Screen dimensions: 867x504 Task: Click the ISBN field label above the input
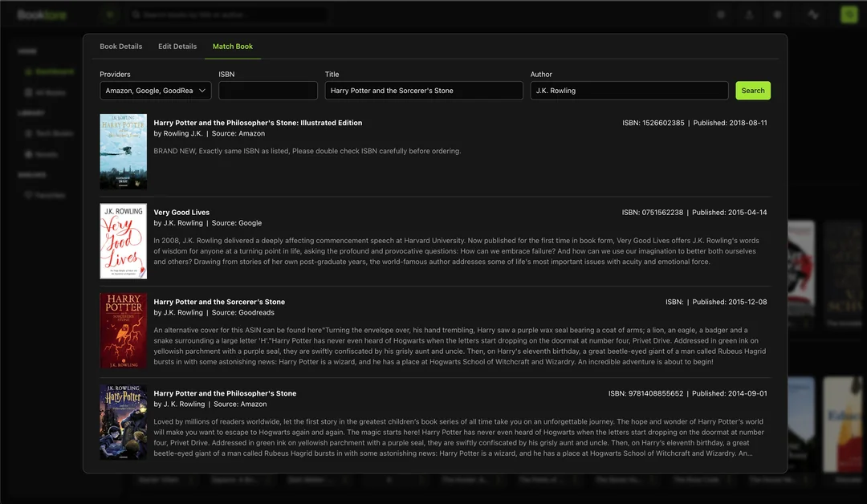click(x=226, y=74)
